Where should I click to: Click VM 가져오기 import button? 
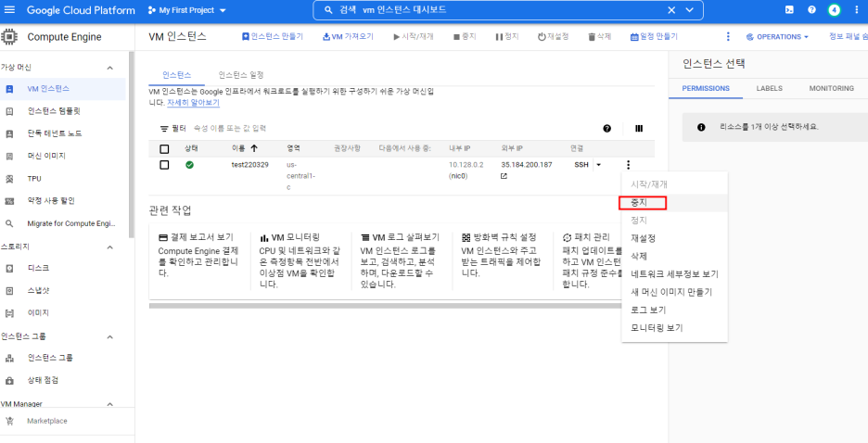[348, 37]
